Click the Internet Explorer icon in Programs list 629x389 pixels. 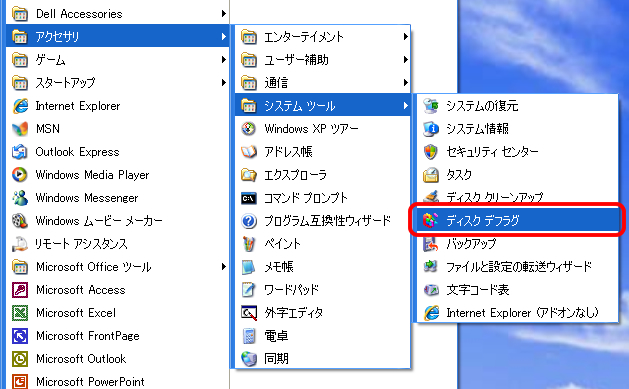click(x=20, y=106)
